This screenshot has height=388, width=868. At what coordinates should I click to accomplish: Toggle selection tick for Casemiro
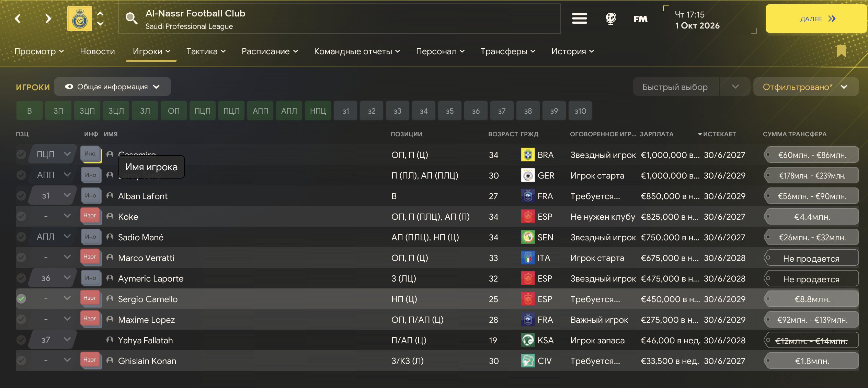(x=21, y=155)
